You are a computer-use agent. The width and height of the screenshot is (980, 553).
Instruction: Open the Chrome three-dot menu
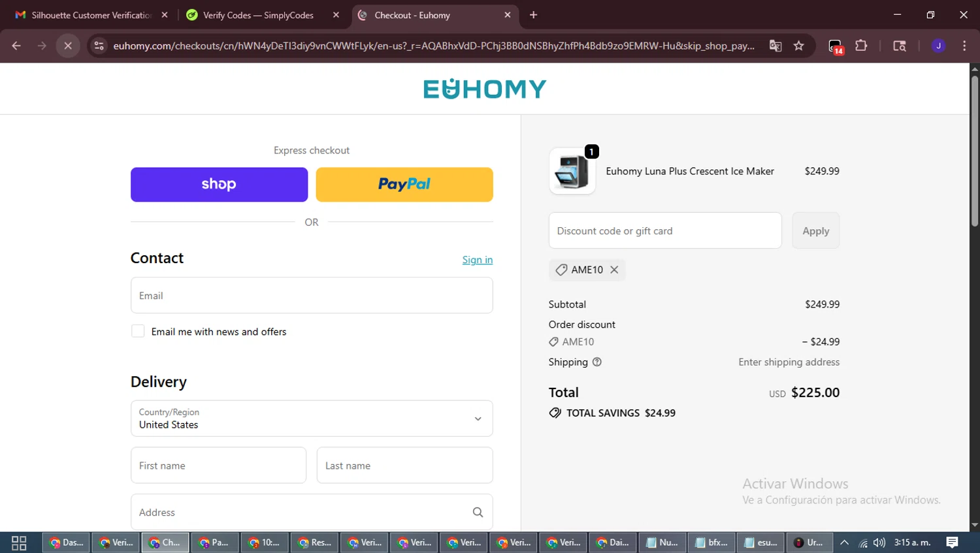coord(964,46)
